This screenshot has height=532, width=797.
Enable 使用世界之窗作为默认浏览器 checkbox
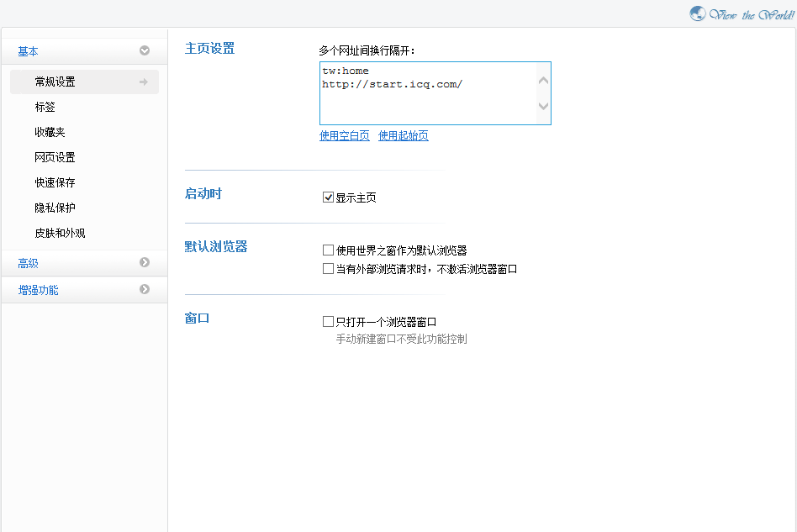point(328,250)
